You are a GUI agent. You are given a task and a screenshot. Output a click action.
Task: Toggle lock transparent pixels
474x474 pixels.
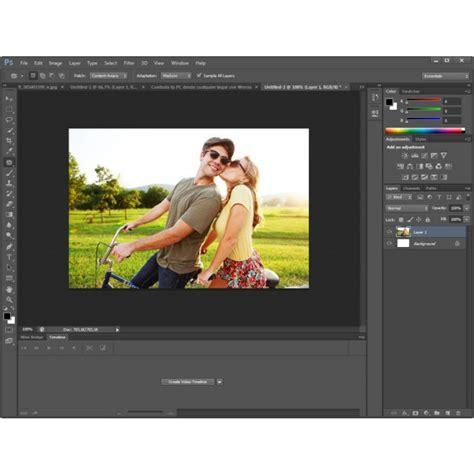[401, 220]
